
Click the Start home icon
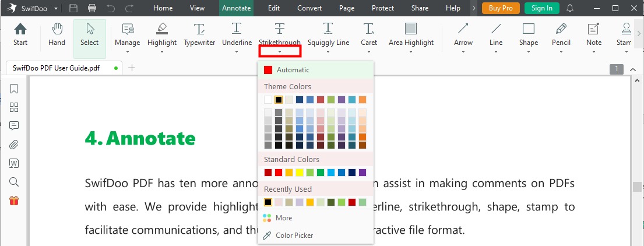[x=20, y=29]
